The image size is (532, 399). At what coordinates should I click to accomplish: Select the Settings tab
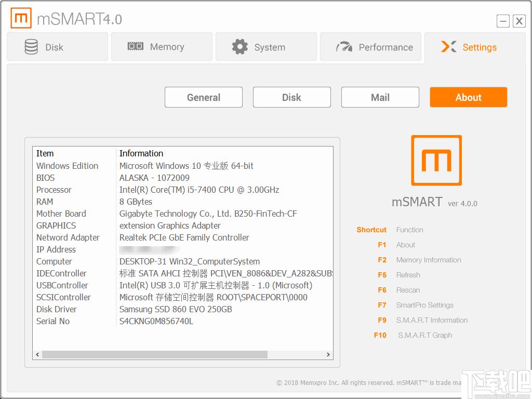coord(475,47)
